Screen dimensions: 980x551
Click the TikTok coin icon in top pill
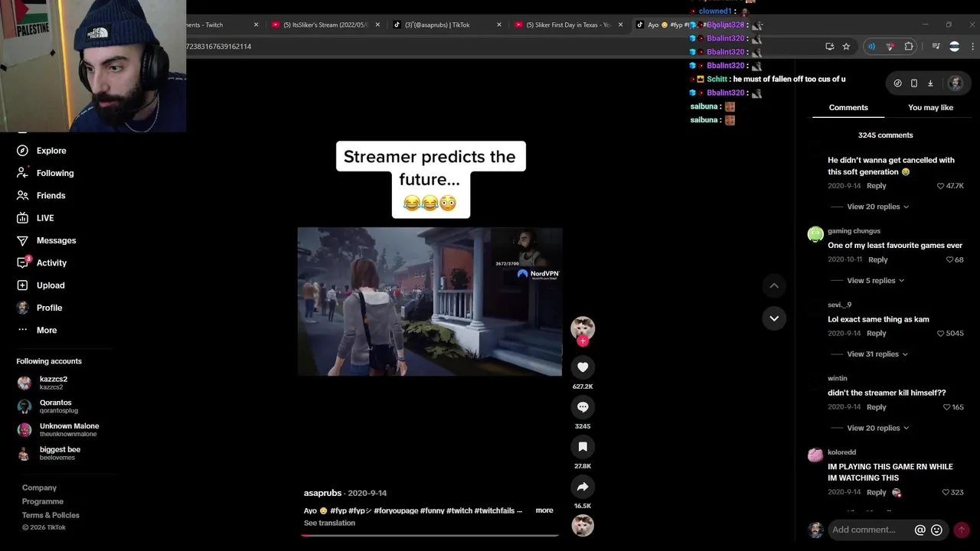(x=897, y=83)
